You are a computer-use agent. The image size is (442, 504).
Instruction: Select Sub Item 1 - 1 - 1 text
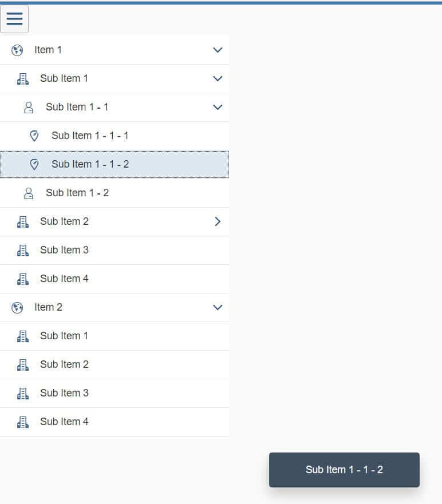point(90,136)
